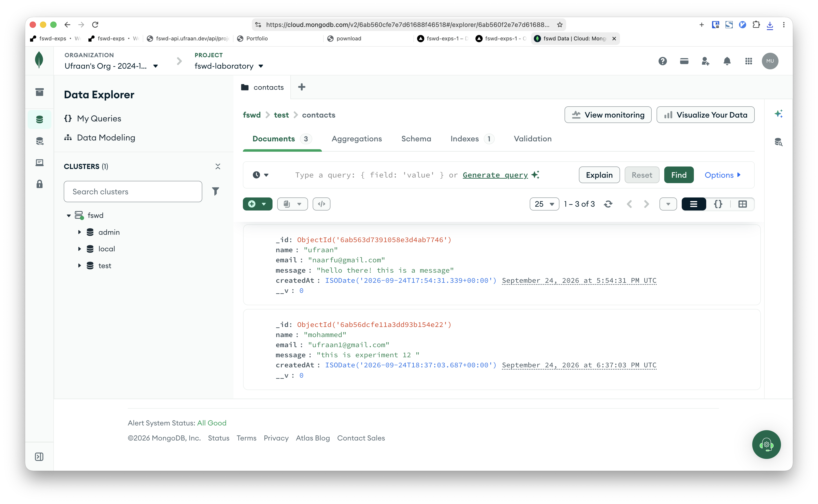Screen dimensions: 818x504
Task: Open the support chat bubble
Action: (x=766, y=444)
